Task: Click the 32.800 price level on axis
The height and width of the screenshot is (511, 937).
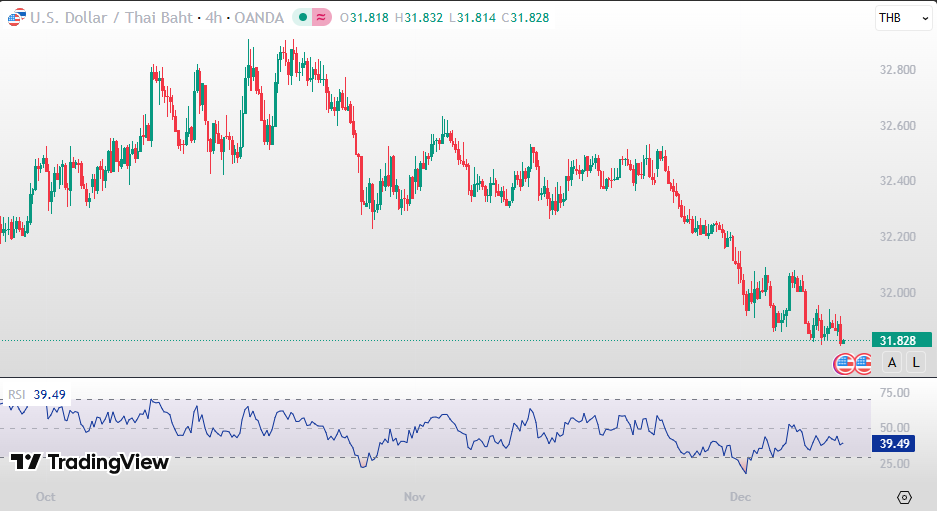Action: pos(897,70)
